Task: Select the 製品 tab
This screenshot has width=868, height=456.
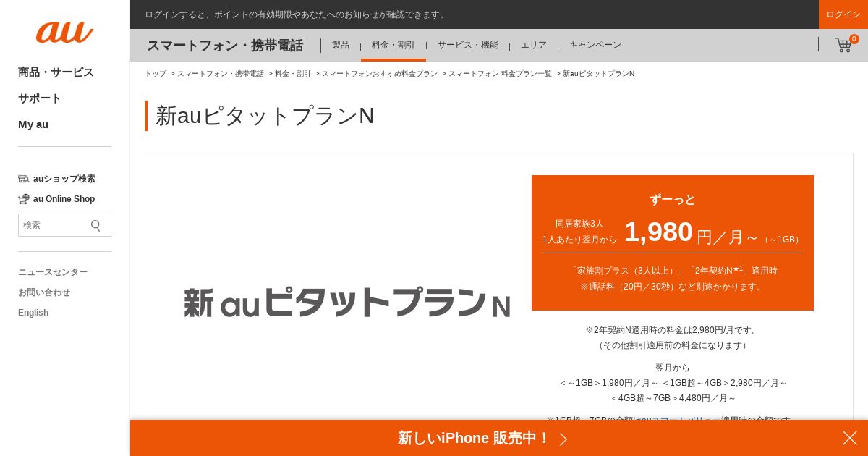Action: click(341, 45)
